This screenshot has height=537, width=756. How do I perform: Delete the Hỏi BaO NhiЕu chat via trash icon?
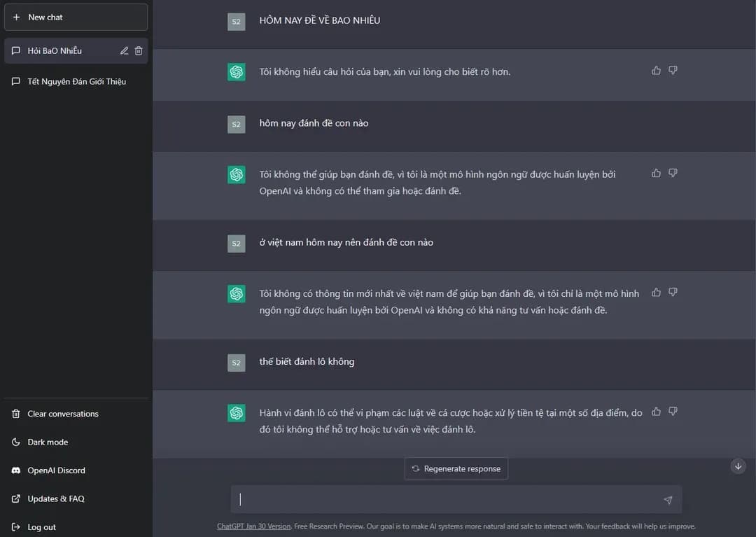pyautogui.click(x=139, y=50)
